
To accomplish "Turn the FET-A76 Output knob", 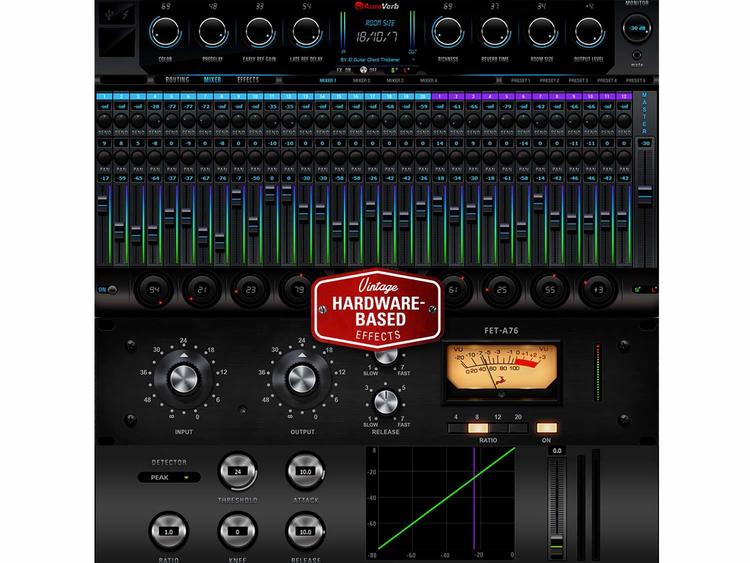I will 302,379.
